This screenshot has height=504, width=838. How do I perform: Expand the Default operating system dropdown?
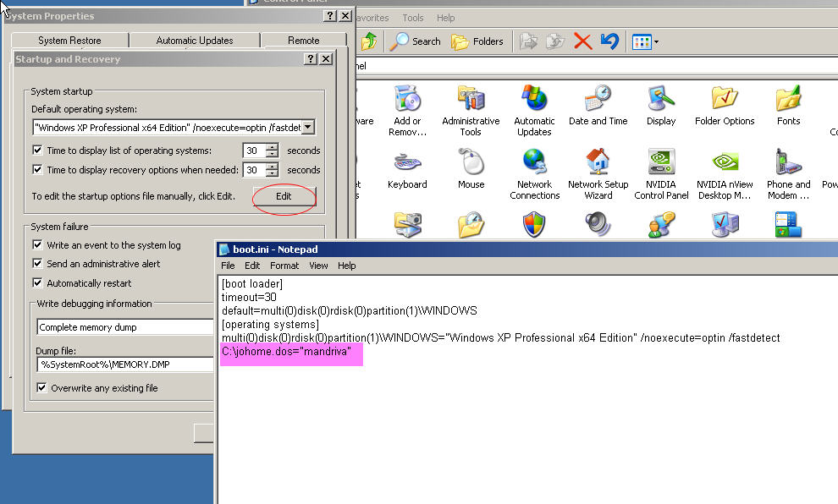[x=308, y=127]
